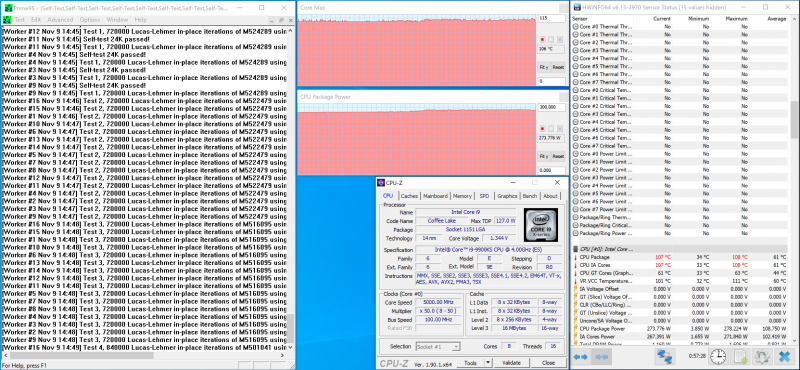The image size is (800, 370).
Task: Click HWiNFO sensor list scrollbar up arrow
Action: [x=794, y=18]
